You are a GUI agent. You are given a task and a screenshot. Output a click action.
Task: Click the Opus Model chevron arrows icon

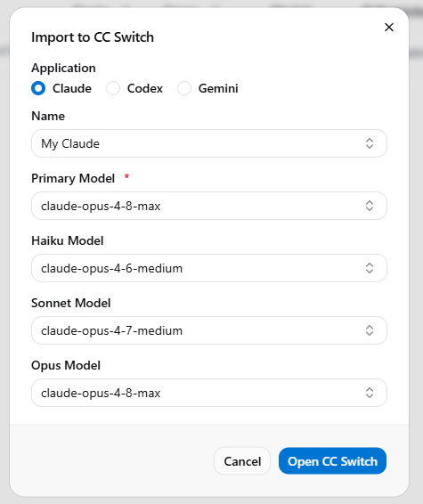point(370,393)
